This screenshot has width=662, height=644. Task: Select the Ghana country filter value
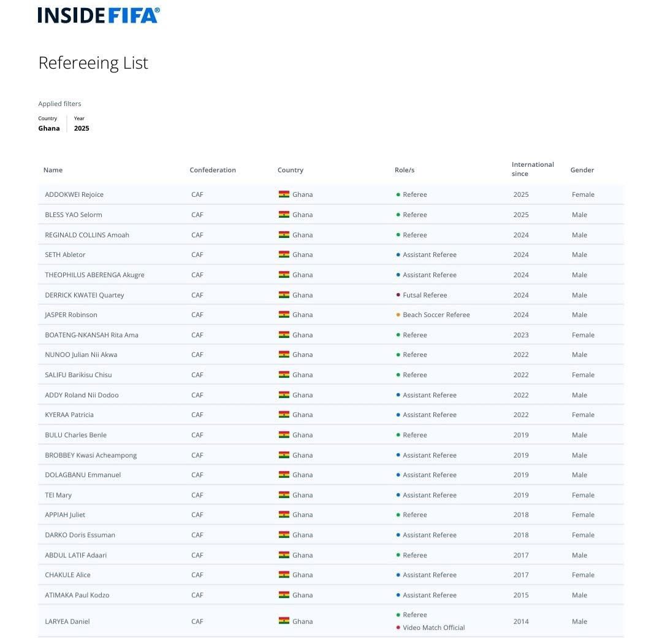point(49,128)
